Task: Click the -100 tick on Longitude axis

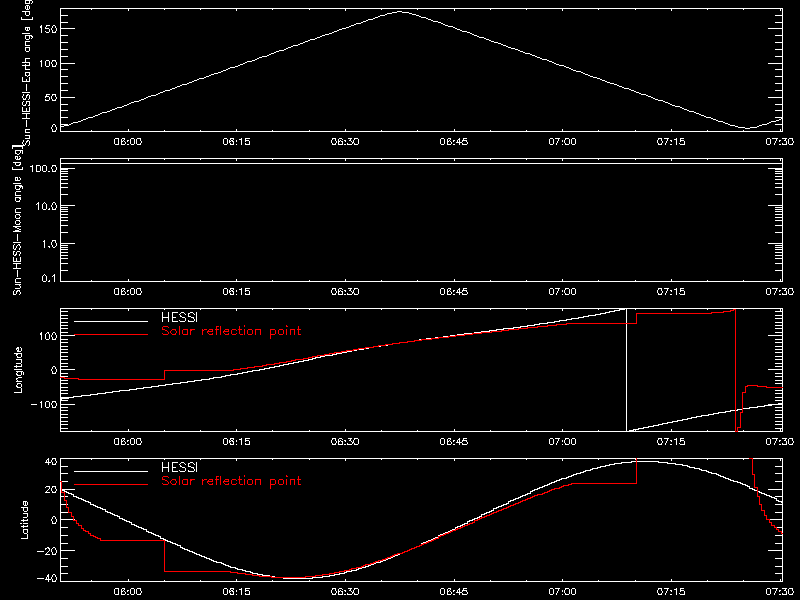Action: (x=43, y=405)
